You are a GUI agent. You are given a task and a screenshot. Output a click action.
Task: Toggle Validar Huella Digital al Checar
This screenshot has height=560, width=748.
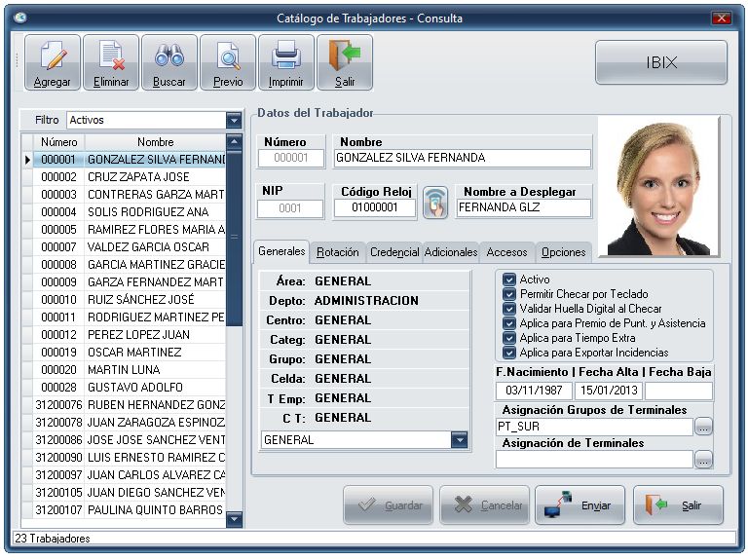pos(509,309)
